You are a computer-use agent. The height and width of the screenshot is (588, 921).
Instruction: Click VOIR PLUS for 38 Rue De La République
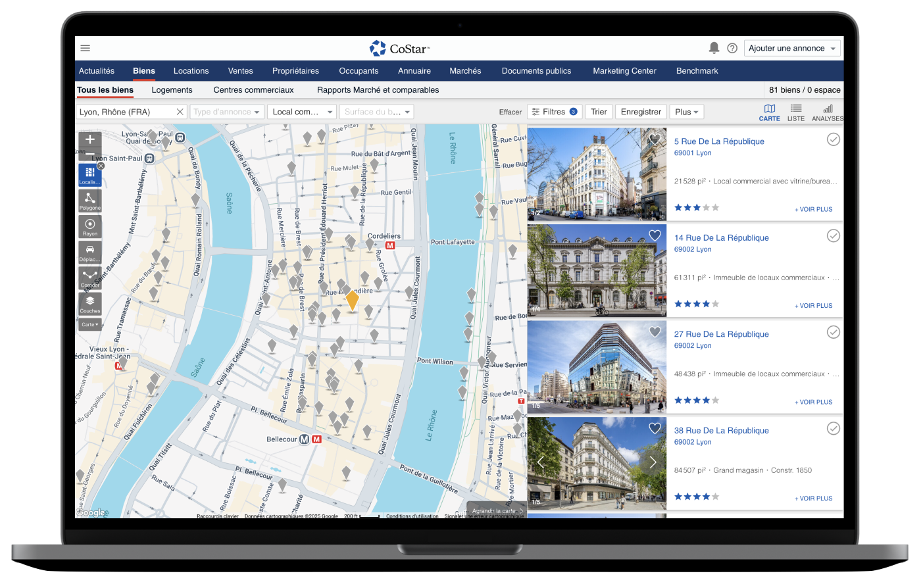(x=813, y=499)
